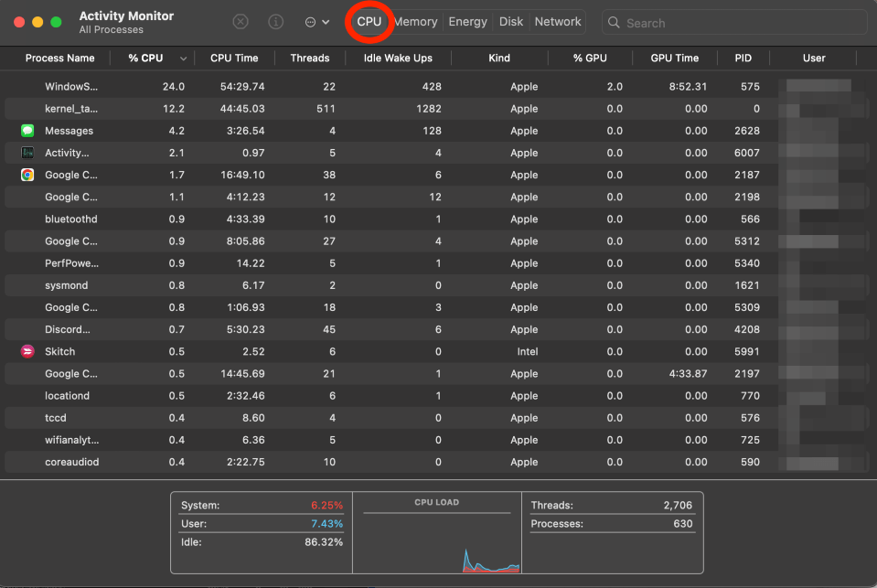Click the User 7.43% value
Screen dimensions: 877x588
pos(326,524)
